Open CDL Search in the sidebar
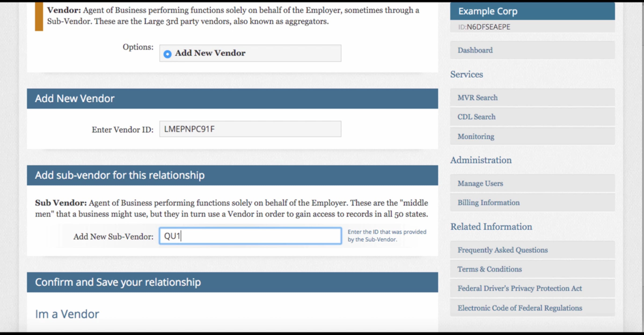 [x=477, y=117]
